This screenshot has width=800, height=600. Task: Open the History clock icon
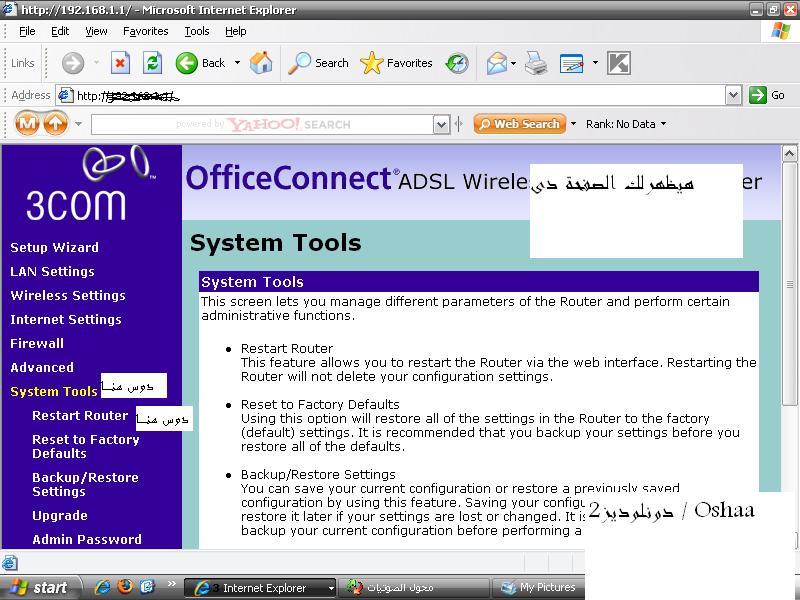pyautogui.click(x=457, y=63)
